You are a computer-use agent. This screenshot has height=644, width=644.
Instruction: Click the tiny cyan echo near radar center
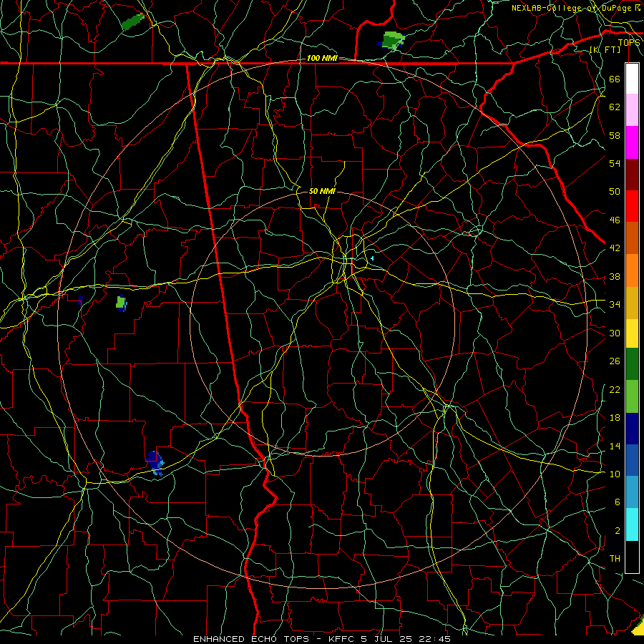point(372,258)
